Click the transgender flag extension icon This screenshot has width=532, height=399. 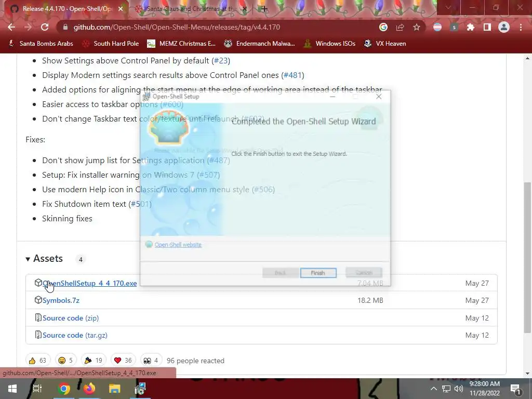(437, 27)
